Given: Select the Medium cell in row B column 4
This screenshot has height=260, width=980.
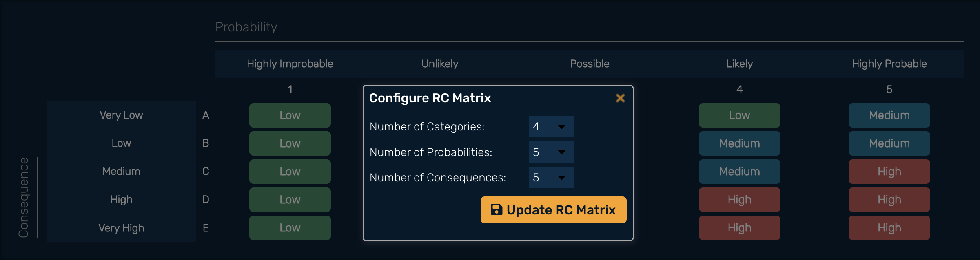Looking at the screenshot, I should click(739, 143).
